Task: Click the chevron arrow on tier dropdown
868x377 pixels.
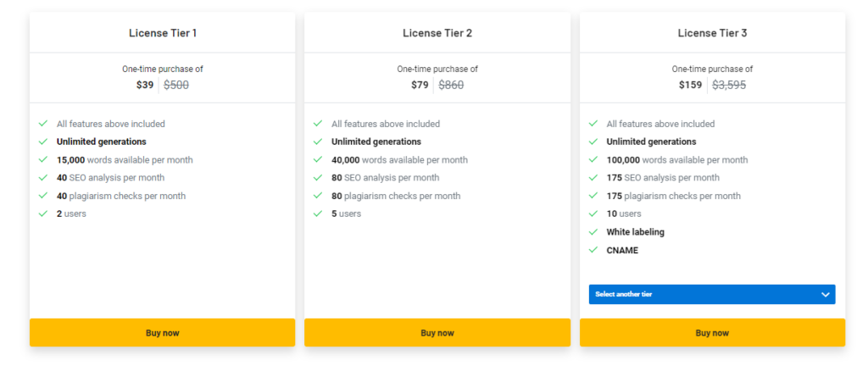Action: coord(826,295)
